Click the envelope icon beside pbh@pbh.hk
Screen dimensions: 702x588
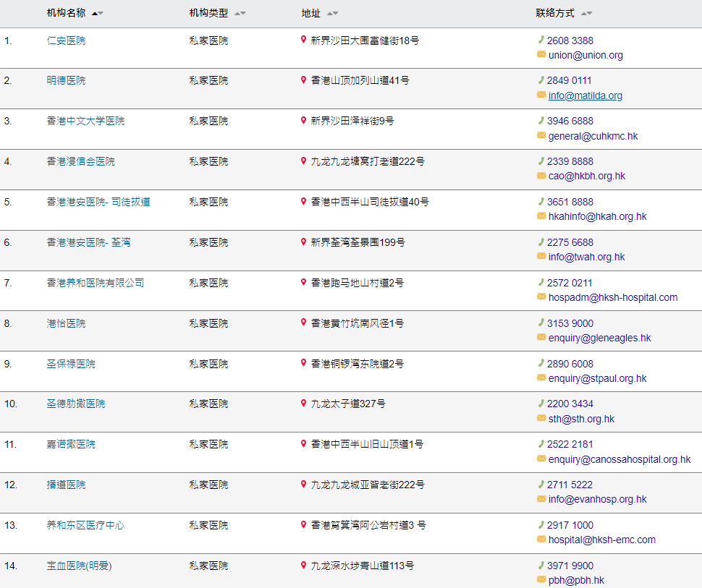(541, 580)
